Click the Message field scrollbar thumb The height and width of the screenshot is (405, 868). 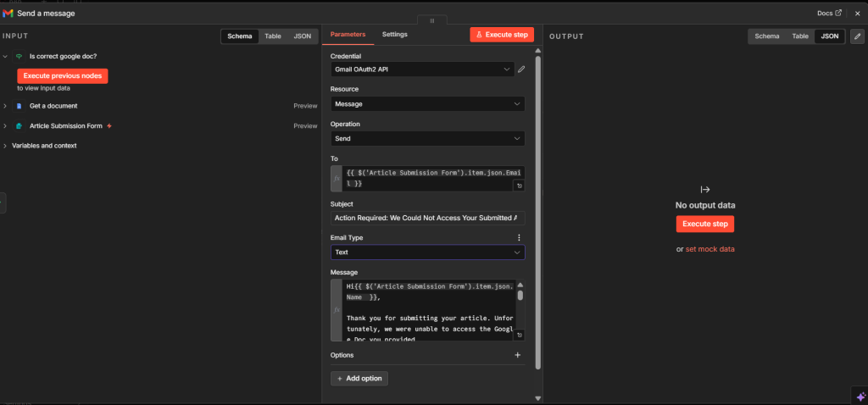(520, 296)
